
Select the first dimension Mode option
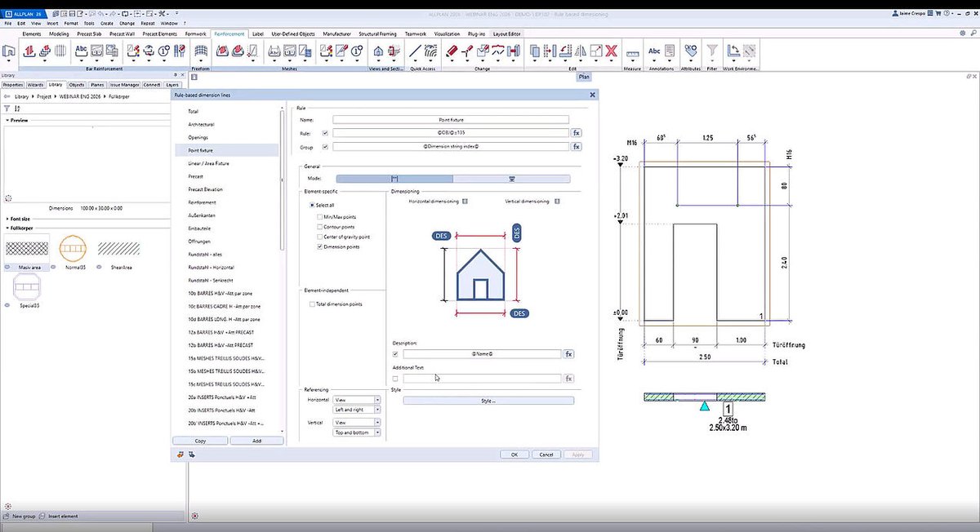[394, 178]
